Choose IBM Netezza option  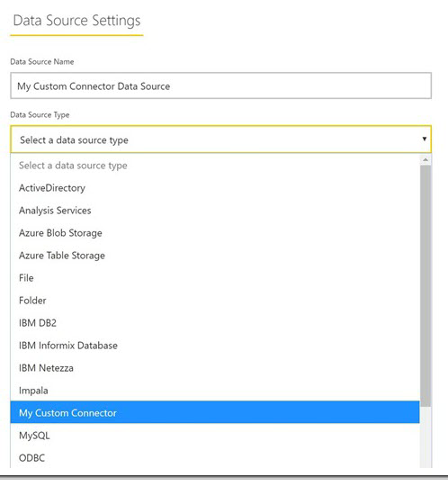[215, 368]
